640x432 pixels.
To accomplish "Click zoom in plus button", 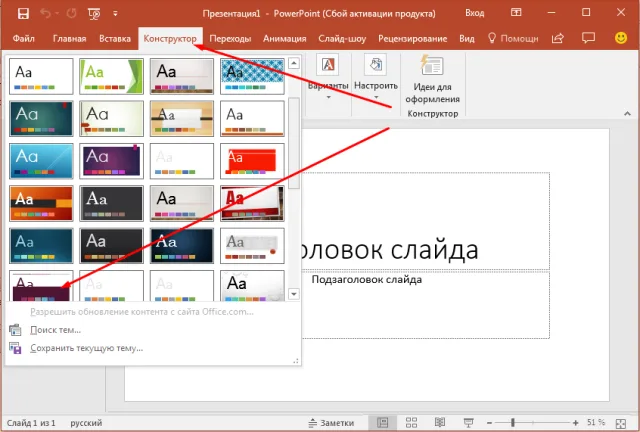I will coord(576,423).
